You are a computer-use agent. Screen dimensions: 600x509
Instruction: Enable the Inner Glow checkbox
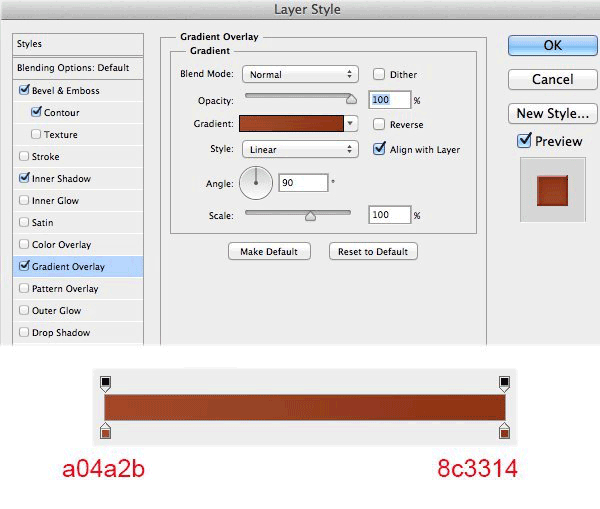pos(24,200)
